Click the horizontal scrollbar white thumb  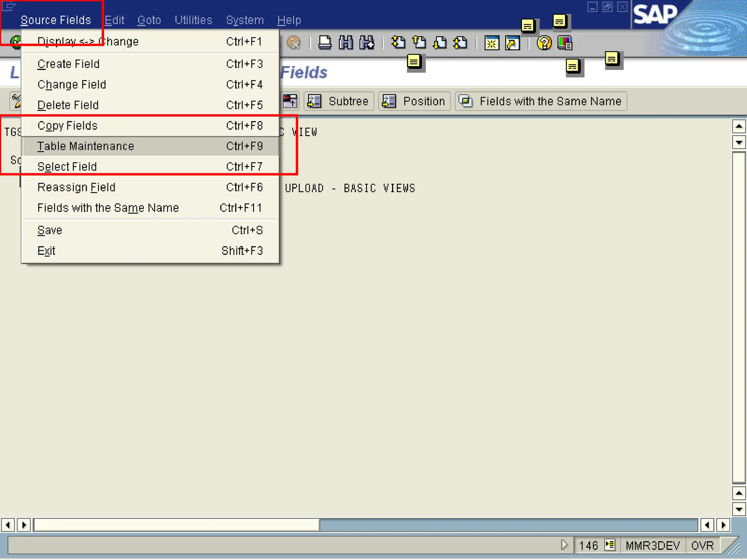coord(177,525)
